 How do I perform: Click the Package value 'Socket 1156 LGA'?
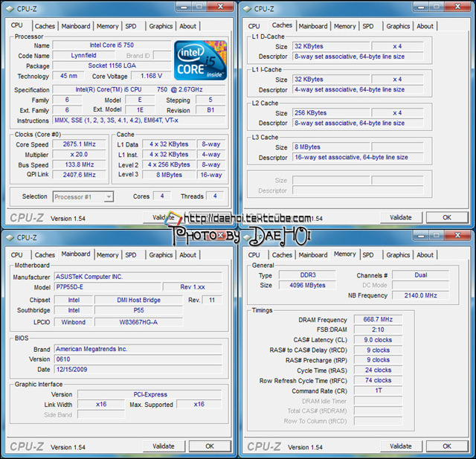(x=112, y=65)
